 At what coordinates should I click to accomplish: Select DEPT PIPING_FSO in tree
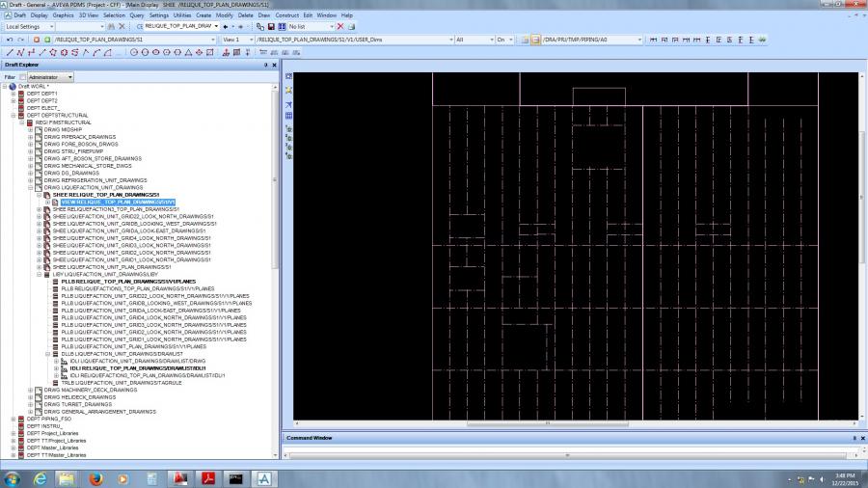click(49, 419)
